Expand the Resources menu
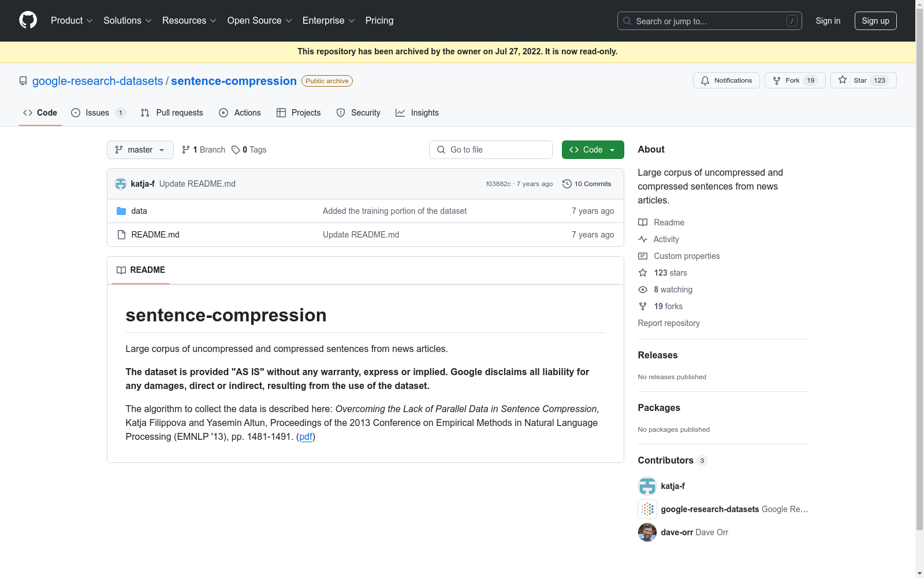The width and height of the screenshot is (924, 578). click(x=189, y=21)
